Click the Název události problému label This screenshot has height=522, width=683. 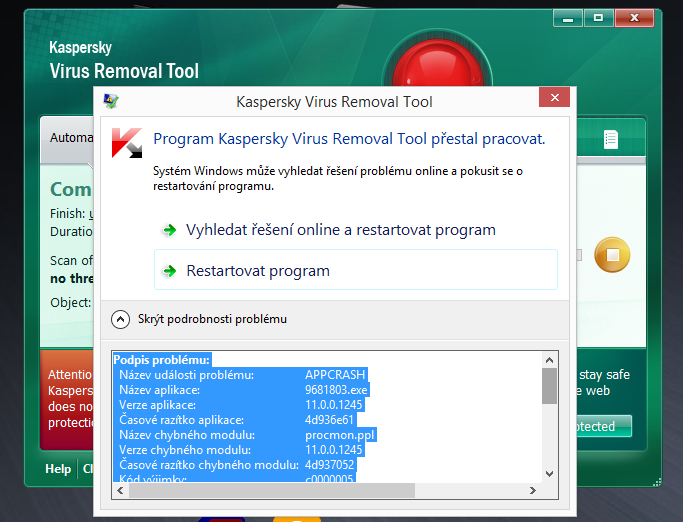point(186,375)
